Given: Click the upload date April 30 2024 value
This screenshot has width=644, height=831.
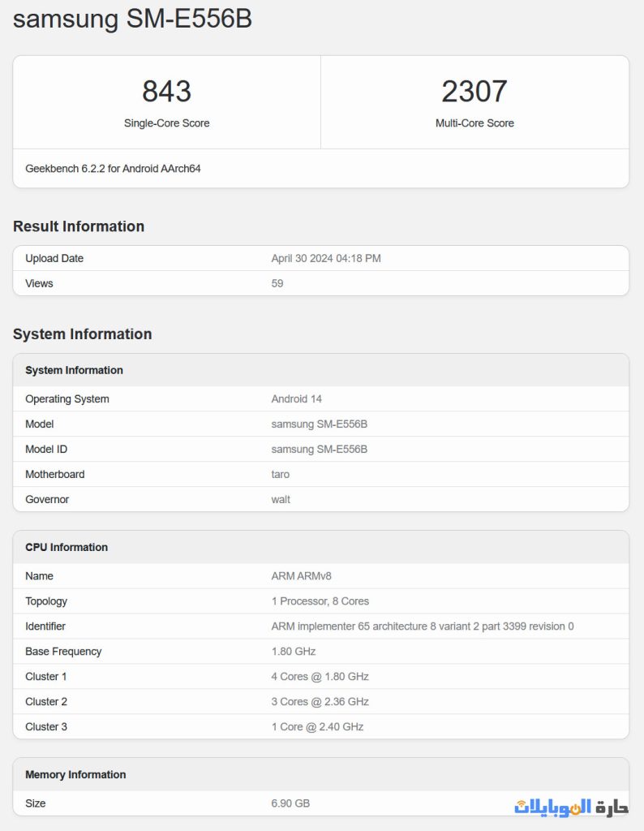Looking at the screenshot, I should (x=325, y=258).
